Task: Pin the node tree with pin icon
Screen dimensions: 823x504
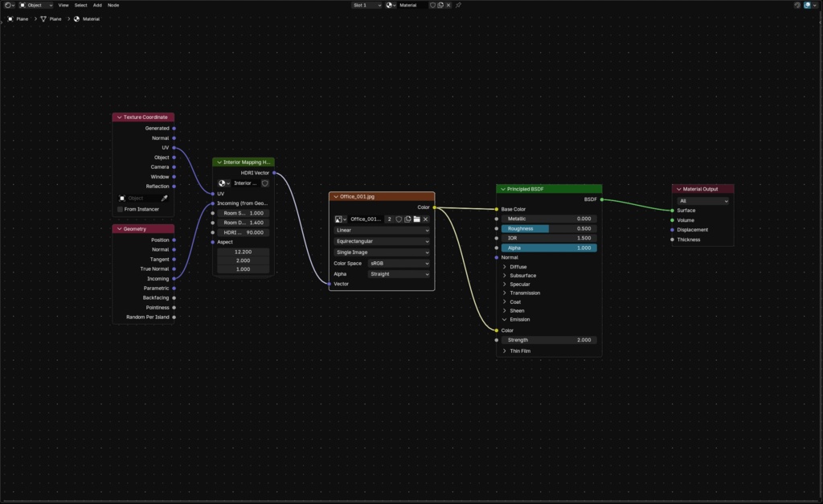Action: pyautogui.click(x=458, y=6)
